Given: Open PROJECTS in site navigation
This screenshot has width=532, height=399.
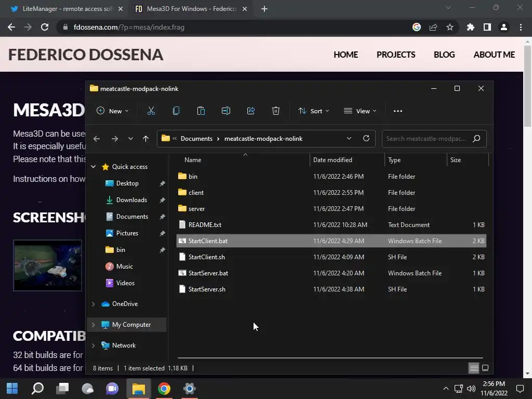Looking at the screenshot, I should [x=396, y=55].
